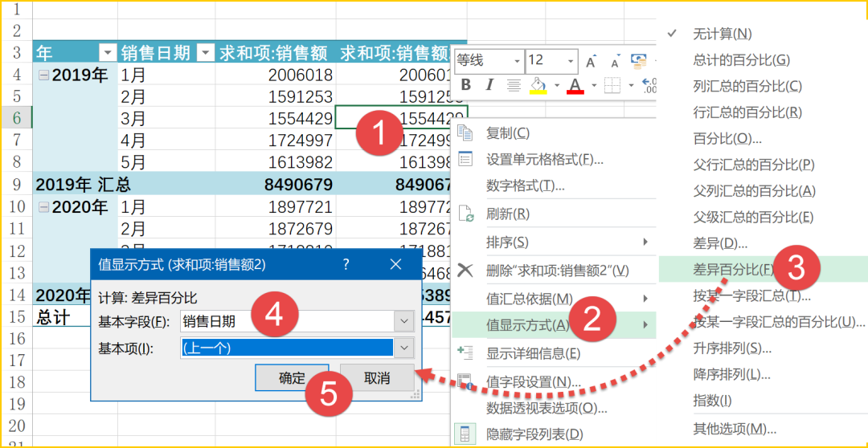Click the 复制 copy icon

465,132
